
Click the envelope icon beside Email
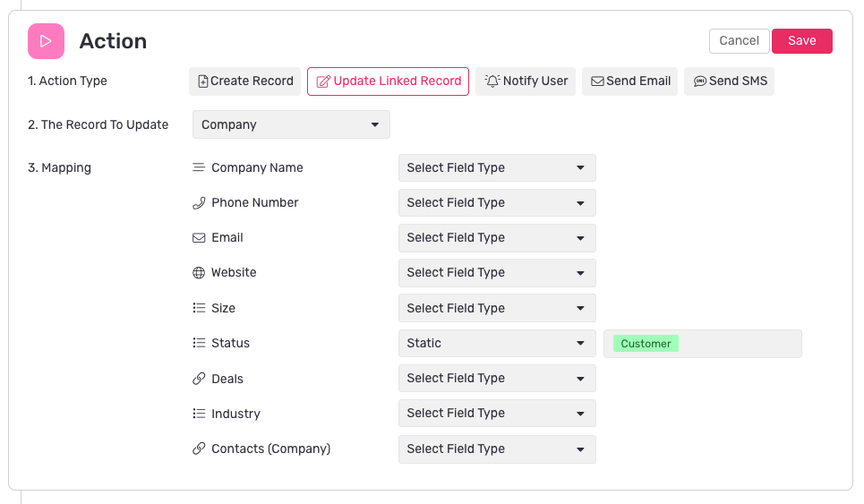pyautogui.click(x=199, y=238)
